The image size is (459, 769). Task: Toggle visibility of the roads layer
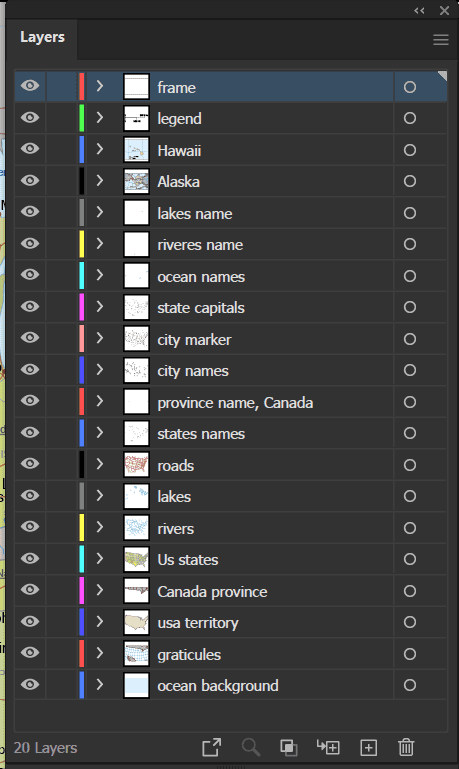pos(30,463)
